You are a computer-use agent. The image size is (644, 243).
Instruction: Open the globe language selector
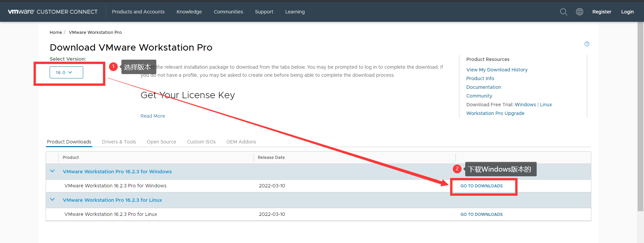click(x=580, y=12)
